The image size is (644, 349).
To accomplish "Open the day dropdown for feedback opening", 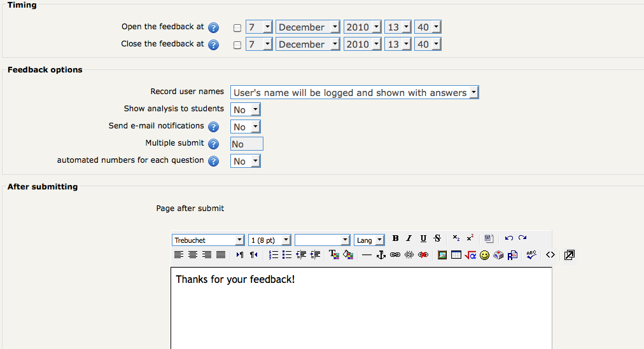I will pyautogui.click(x=259, y=27).
